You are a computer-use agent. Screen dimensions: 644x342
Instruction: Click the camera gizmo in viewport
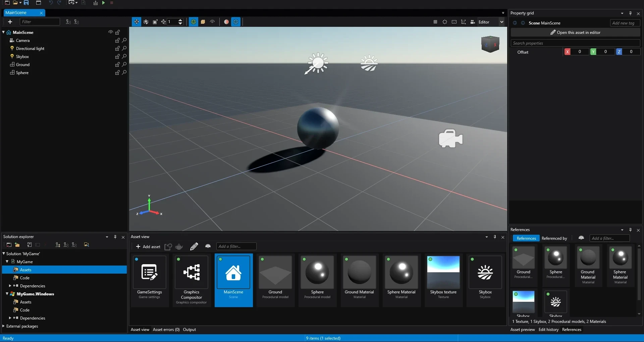pos(450,138)
